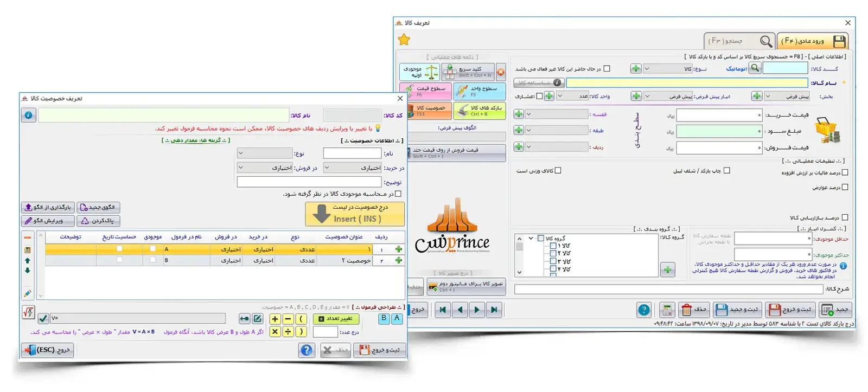Screen dimensions: 868x392
Task: Open the calculator icon in bottom toolbar
Action: pyautogui.click(x=667, y=310)
